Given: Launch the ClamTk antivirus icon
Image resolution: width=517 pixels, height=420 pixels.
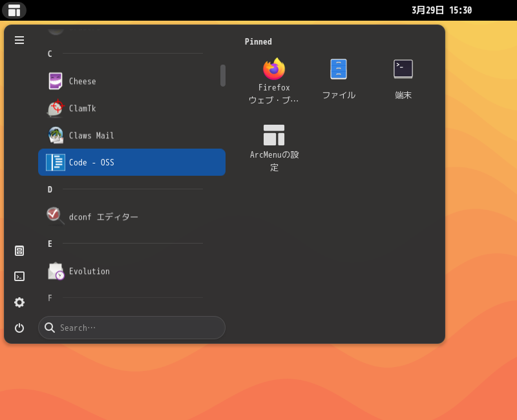Looking at the screenshot, I should [x=56, y=108].
